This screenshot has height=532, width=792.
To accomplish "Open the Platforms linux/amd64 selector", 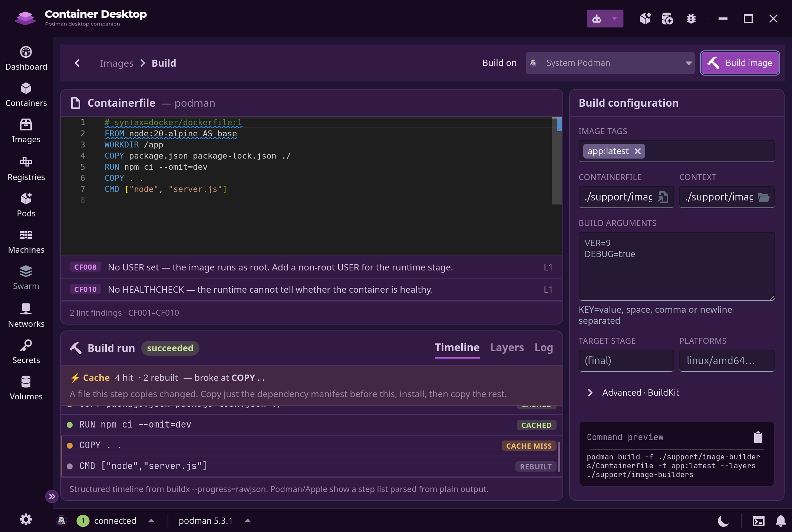I will [x=727, y=360].
